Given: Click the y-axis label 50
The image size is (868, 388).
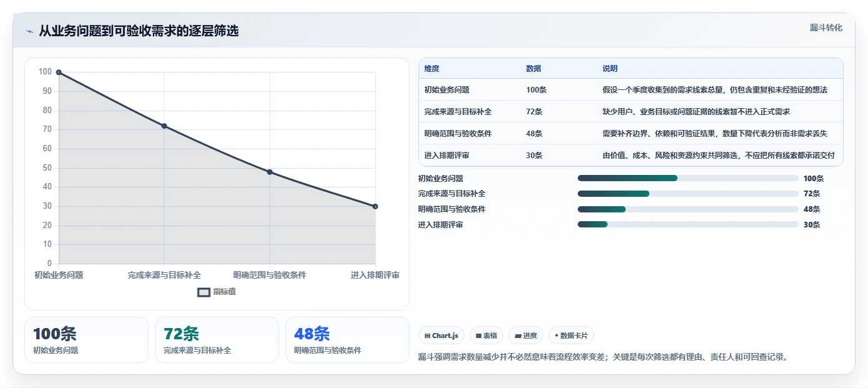Looking at the screenshot, I should point(47,168).
